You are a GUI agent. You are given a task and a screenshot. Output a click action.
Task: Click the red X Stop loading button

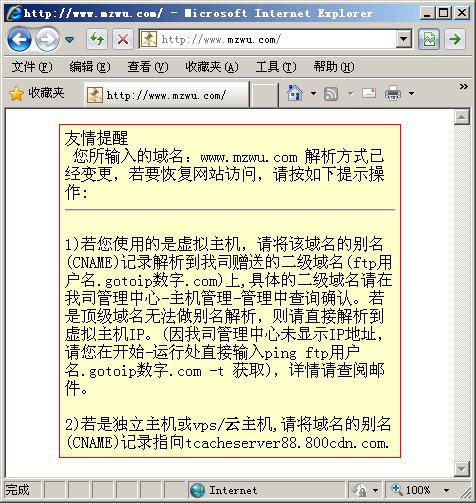[123, 39]
